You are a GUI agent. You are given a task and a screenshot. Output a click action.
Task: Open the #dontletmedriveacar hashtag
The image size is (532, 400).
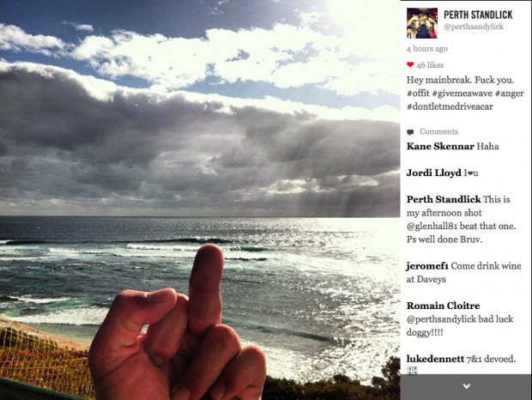(450, 106)
